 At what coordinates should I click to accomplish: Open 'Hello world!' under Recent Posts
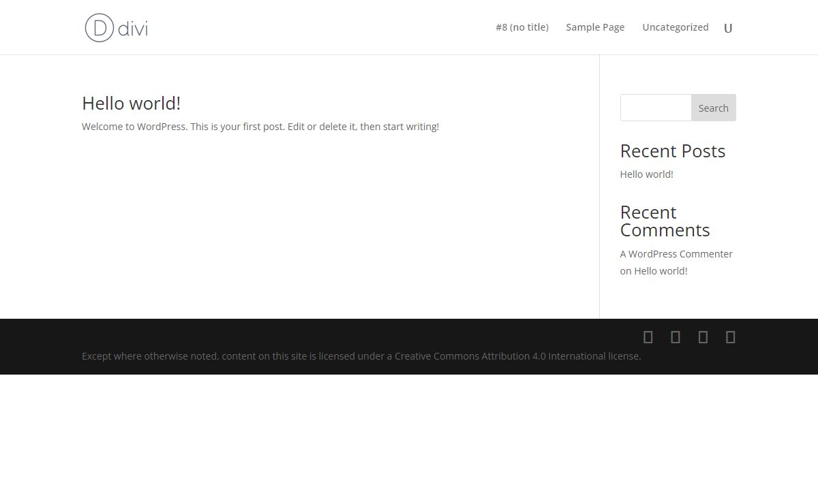(647, 174)
